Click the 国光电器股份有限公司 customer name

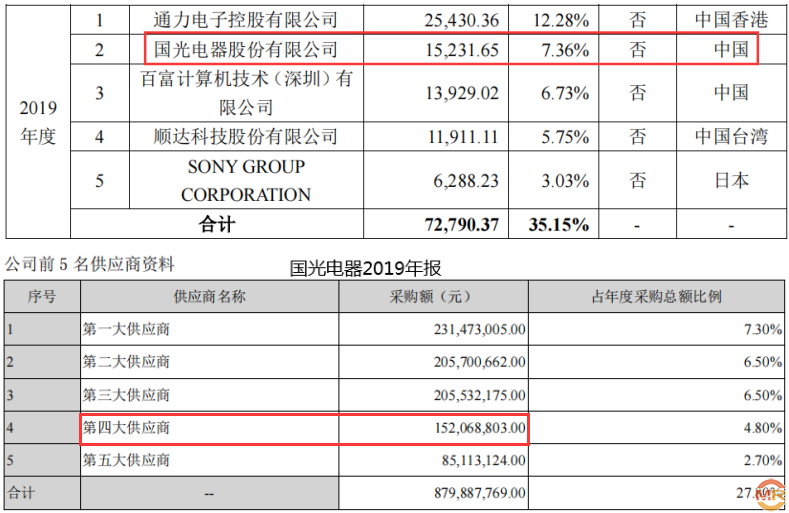[x=246, y=49]
